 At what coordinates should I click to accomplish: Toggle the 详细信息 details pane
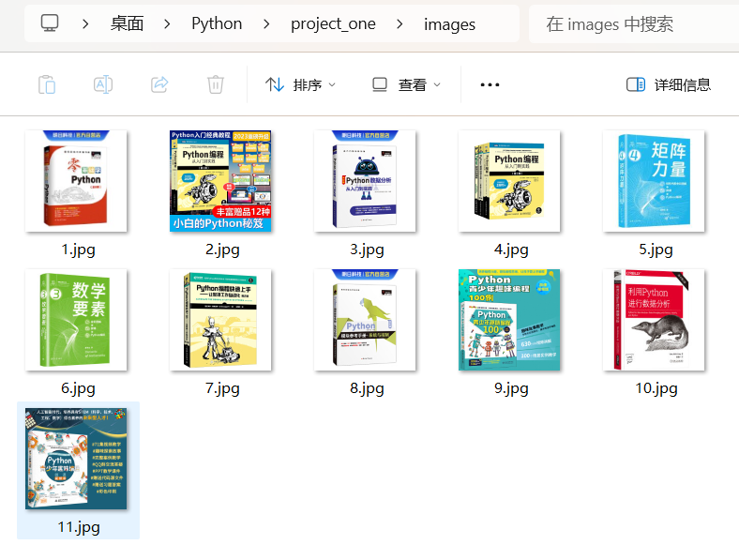(x=669, y=84)
